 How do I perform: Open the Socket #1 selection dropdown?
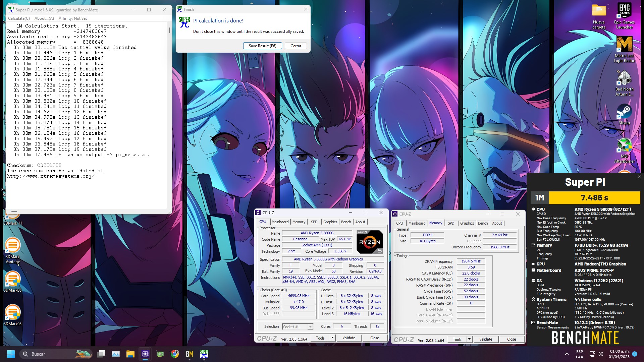298,327
